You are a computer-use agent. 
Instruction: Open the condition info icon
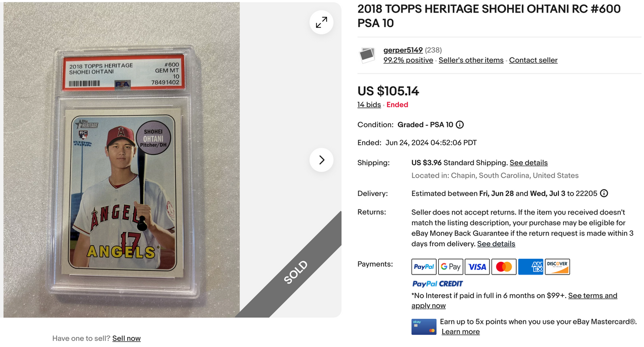point(460,125)
